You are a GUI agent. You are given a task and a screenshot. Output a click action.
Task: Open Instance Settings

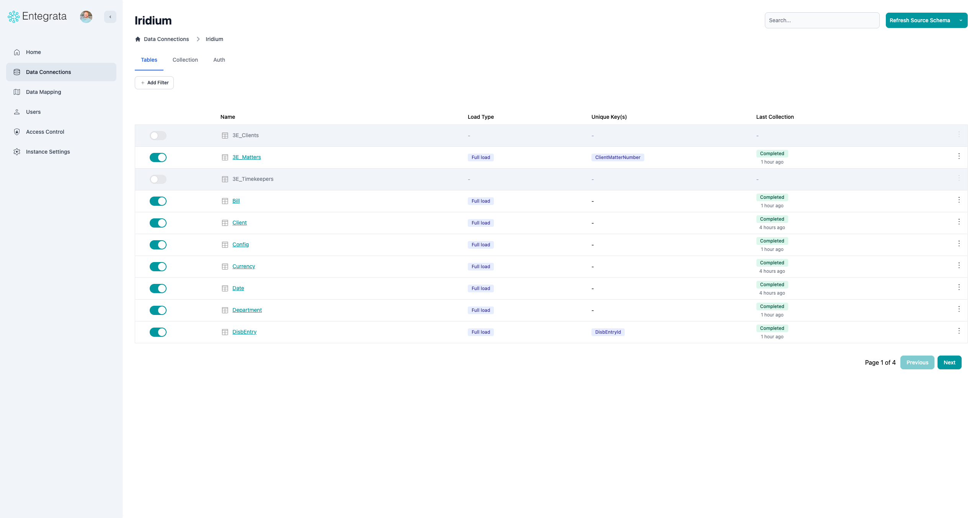point(47,152)
